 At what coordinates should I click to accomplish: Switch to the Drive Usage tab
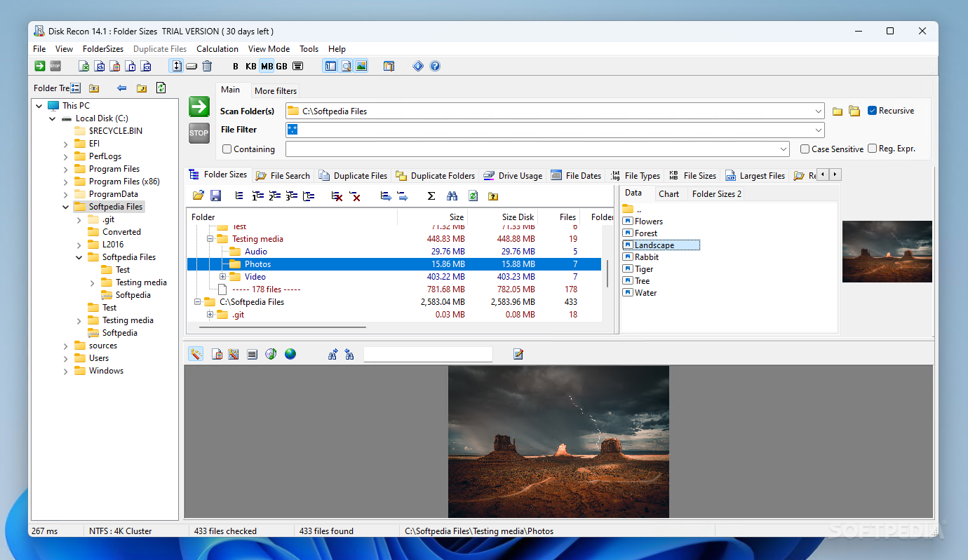click(x=513, y=176)
